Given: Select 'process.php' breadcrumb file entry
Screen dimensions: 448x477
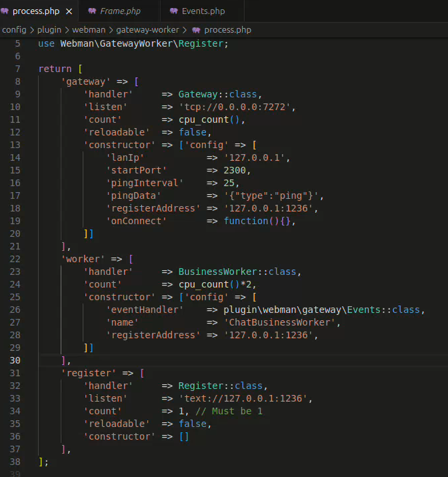Looking at the screenshot, I should coord(227,30).
